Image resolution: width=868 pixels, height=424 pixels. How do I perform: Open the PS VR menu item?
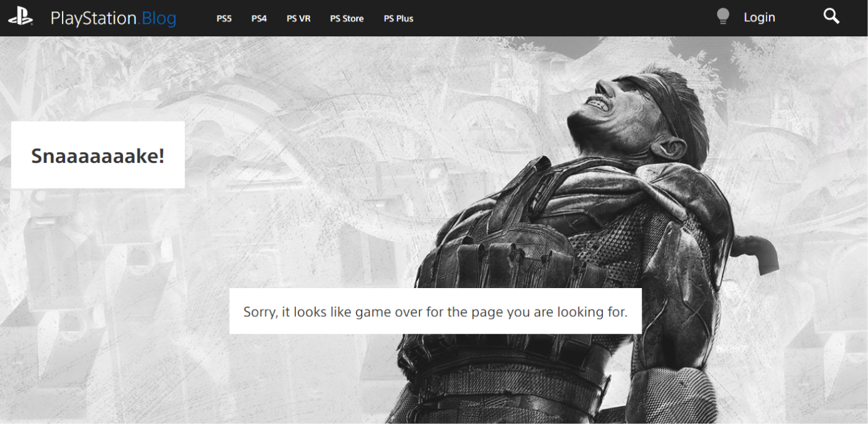298,19
